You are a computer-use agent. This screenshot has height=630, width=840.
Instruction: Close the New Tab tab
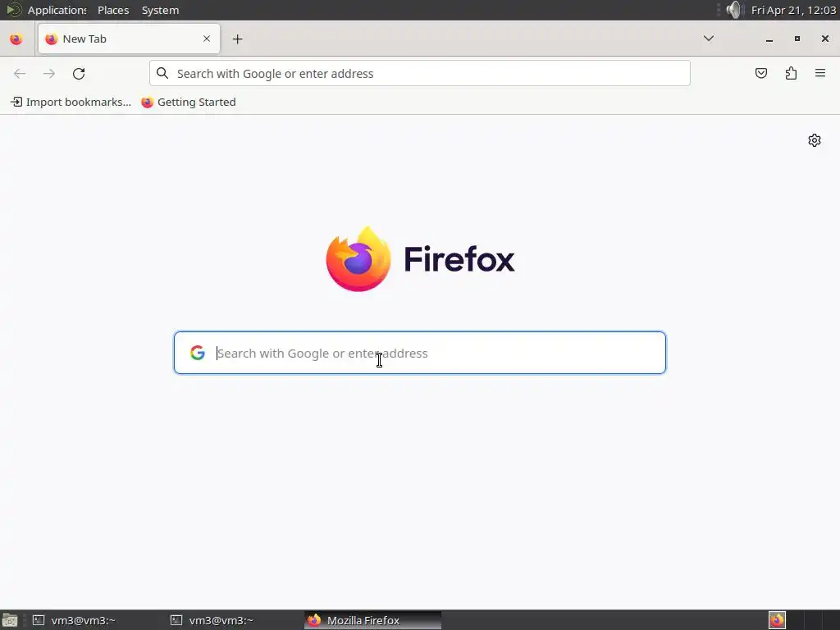click(207, 39)
